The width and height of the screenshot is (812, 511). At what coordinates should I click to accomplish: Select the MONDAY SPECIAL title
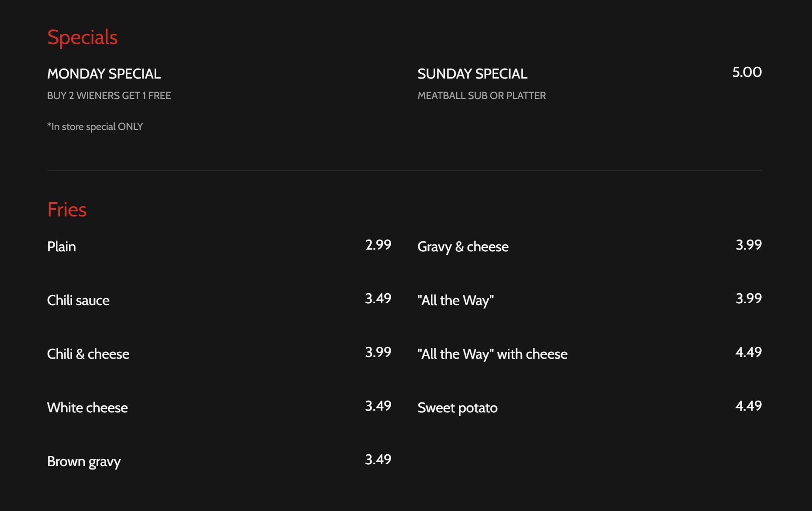[104, 74]
